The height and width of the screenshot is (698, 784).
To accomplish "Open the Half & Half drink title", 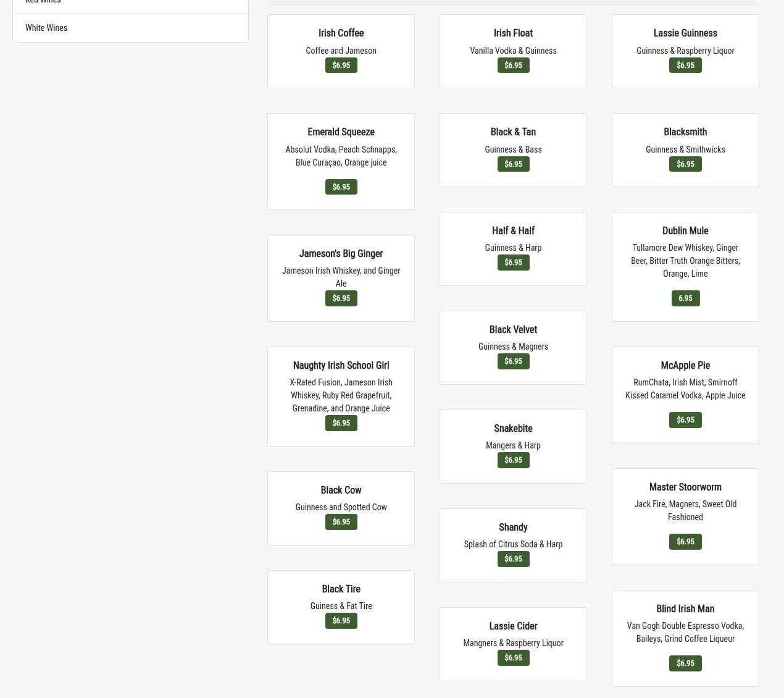I will pyautogui.click(x=513, y=231).
